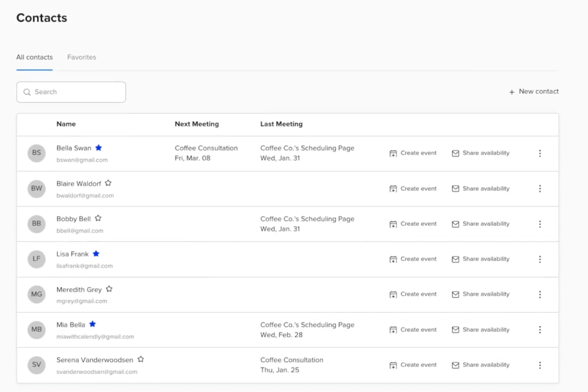The height and width of the screenshot is (392, 588).
Task: Open contact name Bella Swan
Action: (x=74, y=148)
